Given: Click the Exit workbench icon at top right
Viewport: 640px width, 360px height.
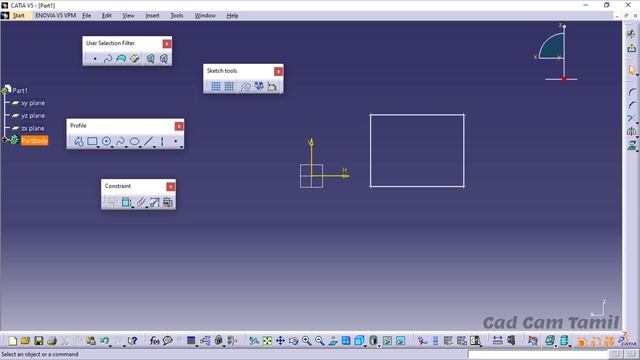Looking at the screenshot, I should coord(631,48).
